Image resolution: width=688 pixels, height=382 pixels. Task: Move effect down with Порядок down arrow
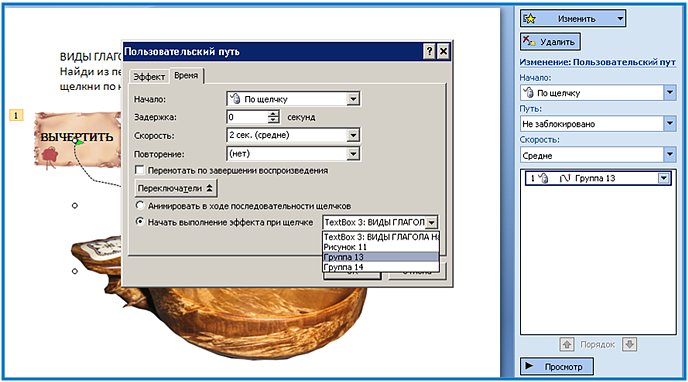coord(629,344)
